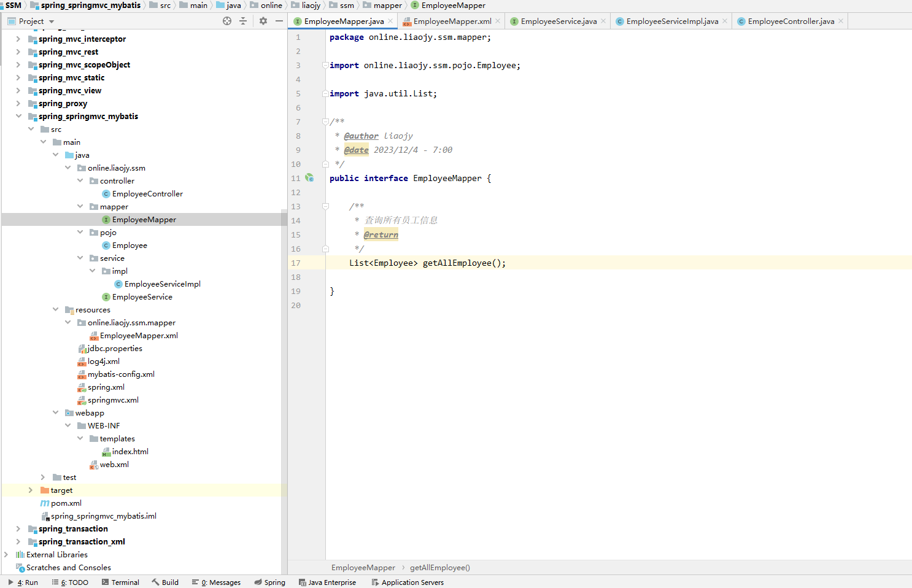912x588 pixels.
Task: Click EmployeeMapper in the editor's bottom breadcrumb
Action: point(363,568)
